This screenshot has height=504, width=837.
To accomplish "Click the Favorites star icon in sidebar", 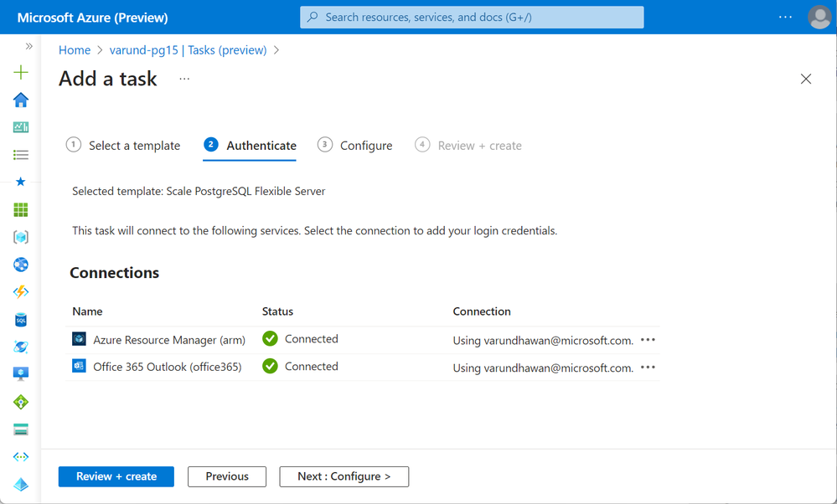I will point(21,182).
